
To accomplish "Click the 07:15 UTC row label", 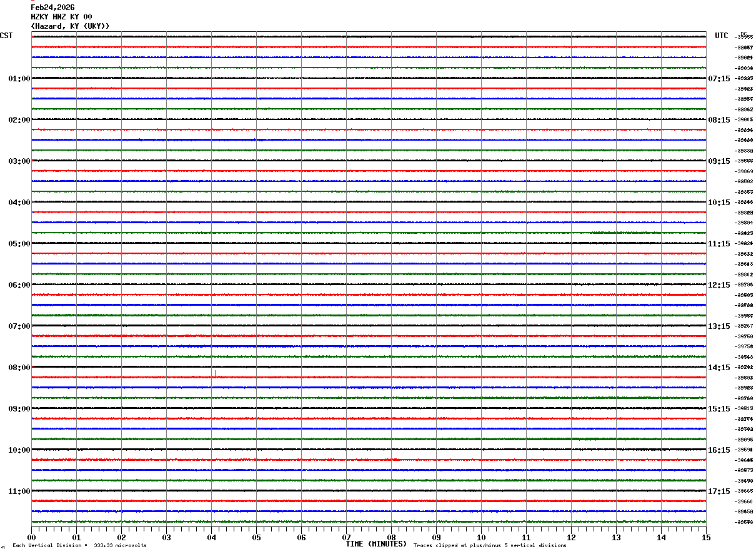I will [719, 79].
